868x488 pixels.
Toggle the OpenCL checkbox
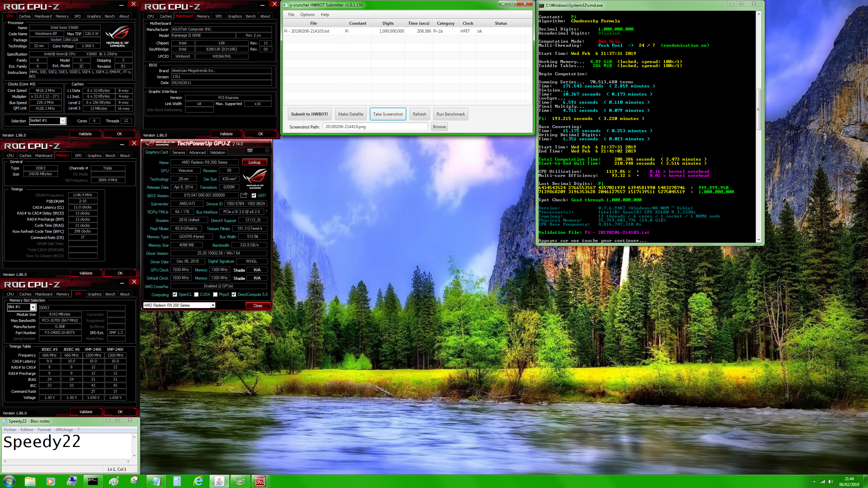point(175,294)
